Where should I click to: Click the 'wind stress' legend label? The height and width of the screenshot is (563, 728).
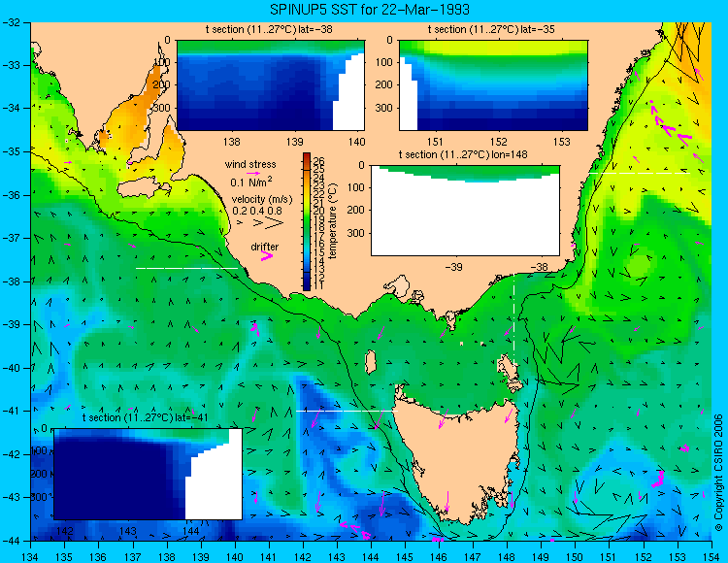click(x=250, y=164)
